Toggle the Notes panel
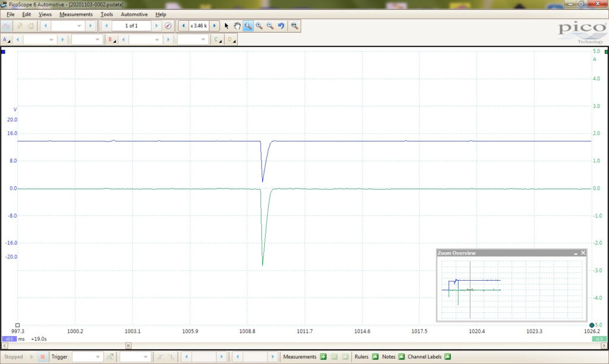609x364 pixels. pos(401,357)
